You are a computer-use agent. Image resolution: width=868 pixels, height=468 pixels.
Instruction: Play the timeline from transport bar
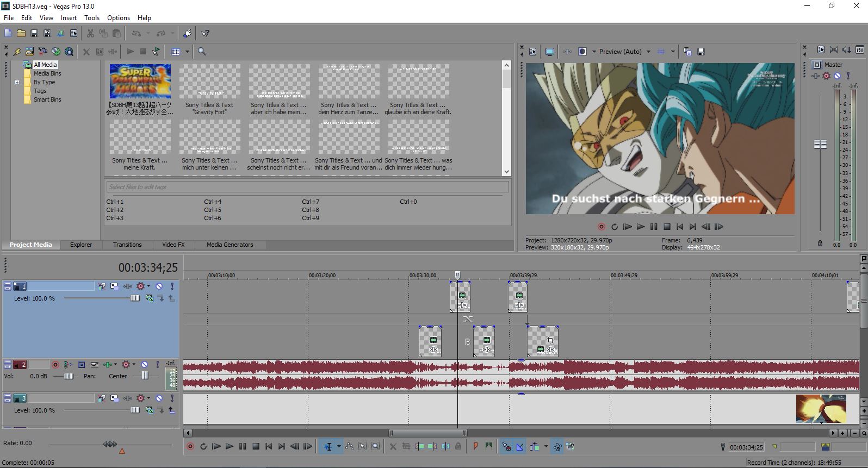coord(230,447)
